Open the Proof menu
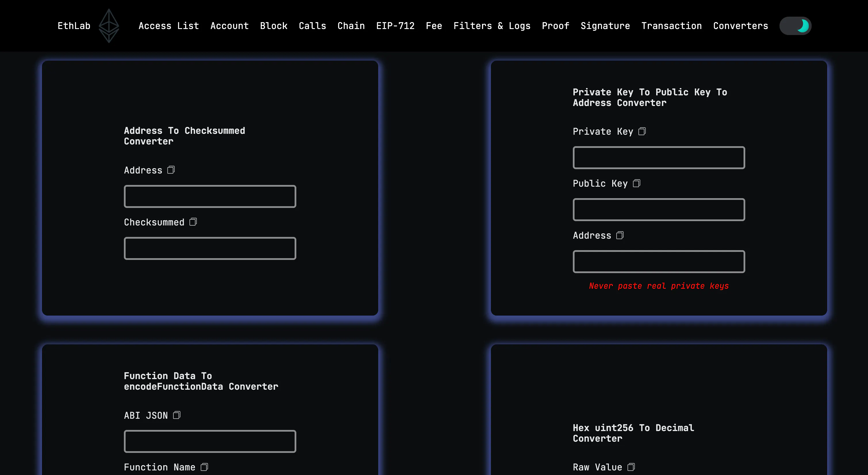Viewport: 868px width, 475px height. click(556, 26)
